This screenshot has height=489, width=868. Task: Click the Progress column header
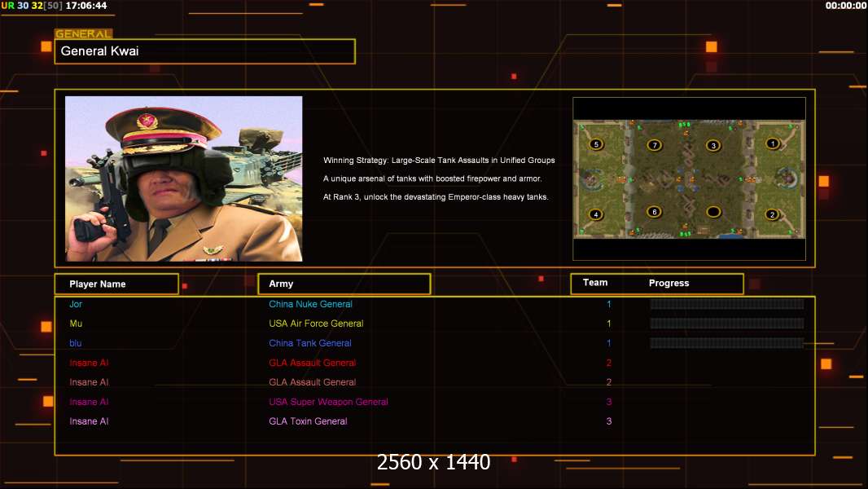pyautogui.click(x=669, y=283)
